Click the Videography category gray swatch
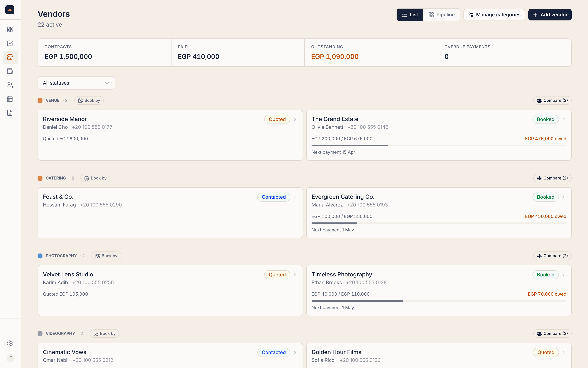Viewport: 588px width, 368px height. click(x=40, y=333)
